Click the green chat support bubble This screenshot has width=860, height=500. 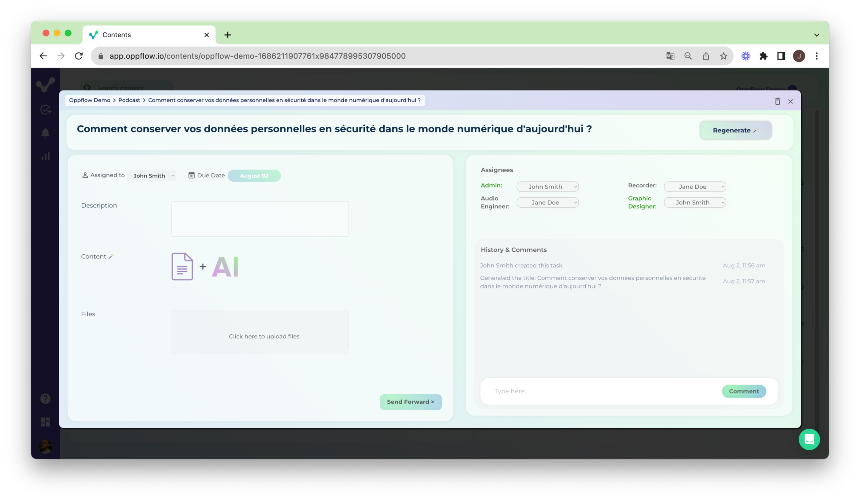pos(809,439)
